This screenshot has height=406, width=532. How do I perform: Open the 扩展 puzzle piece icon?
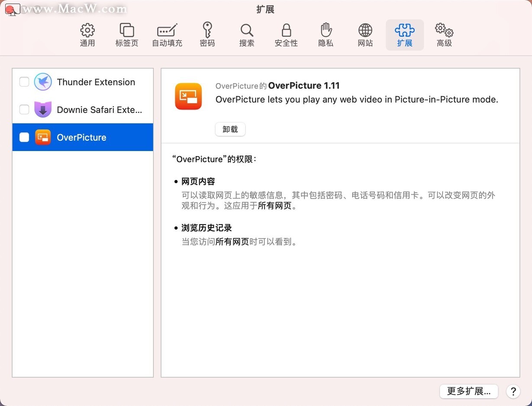tap(405, 30)
